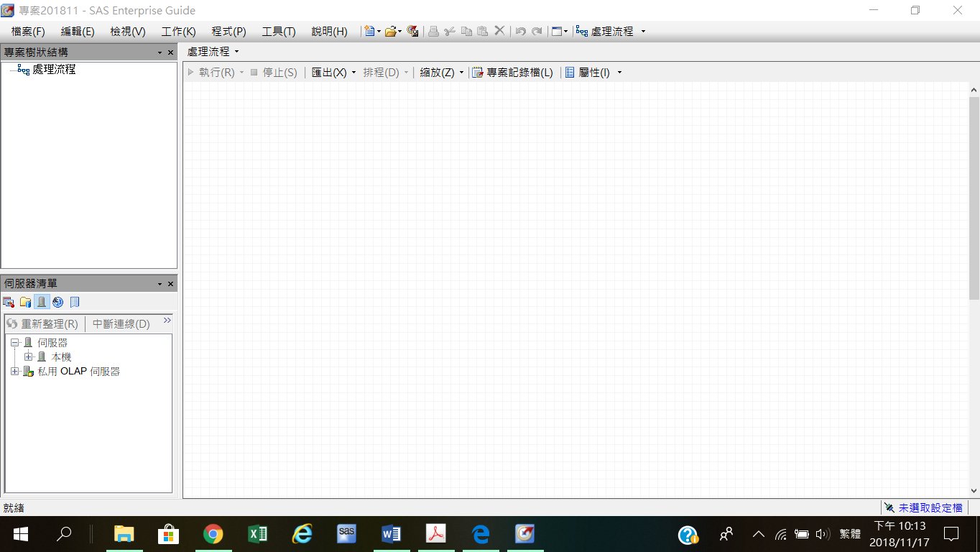Click the Paste clipboard icon
Viewport: 980px width, 552px height.
tap(483, 32)
